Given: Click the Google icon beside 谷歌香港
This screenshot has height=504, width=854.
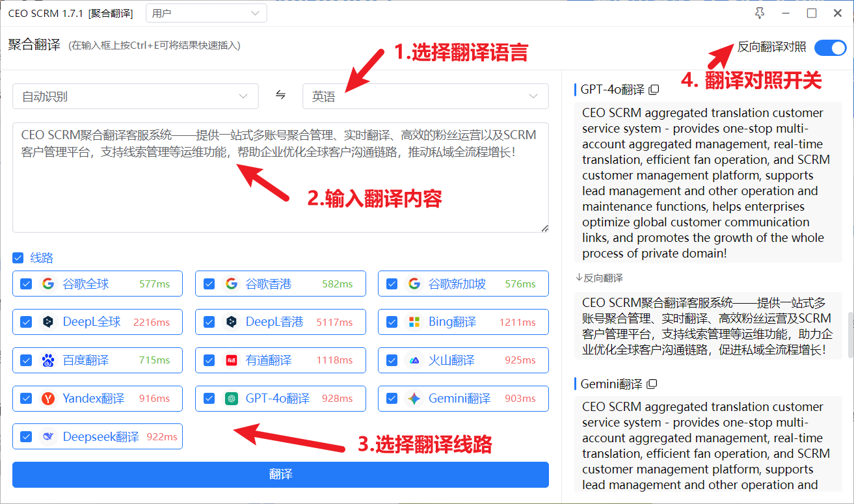Looking at the screenshot, I should pos(231,284).
